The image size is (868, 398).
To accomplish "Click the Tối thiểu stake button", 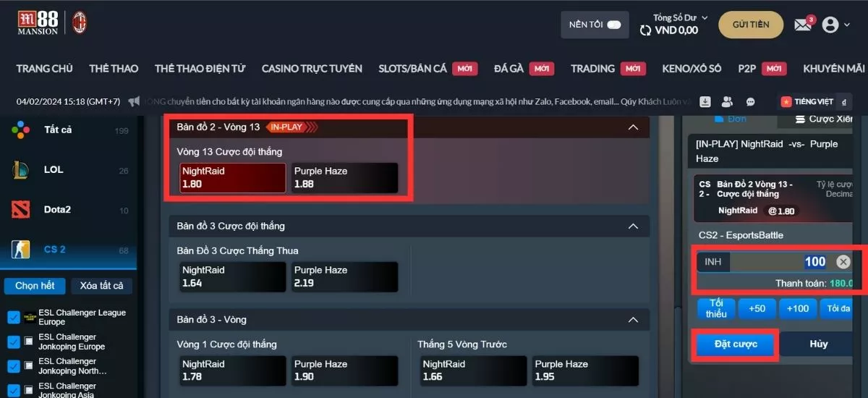I will 716,308.
